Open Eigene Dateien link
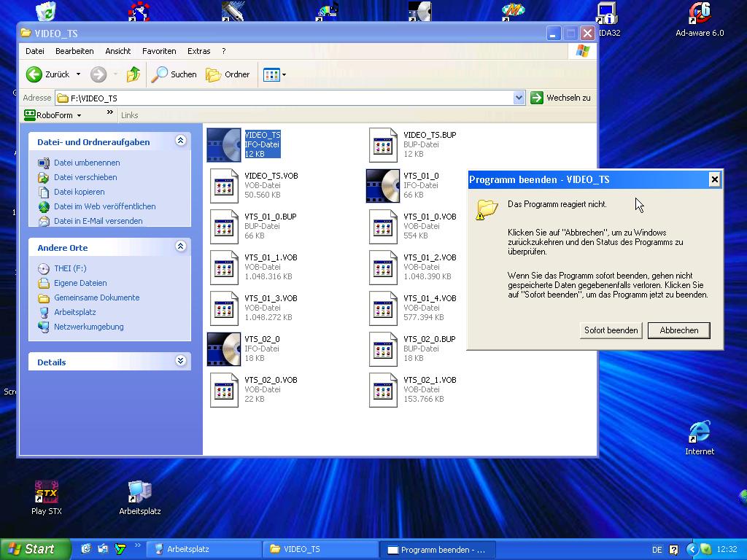 click(80, 283)
